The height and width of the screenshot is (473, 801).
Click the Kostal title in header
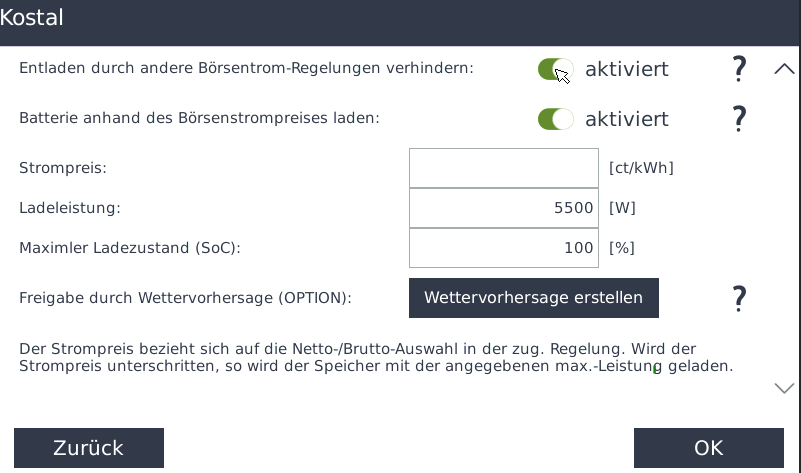pyautogui.click(x=32, y=18)
